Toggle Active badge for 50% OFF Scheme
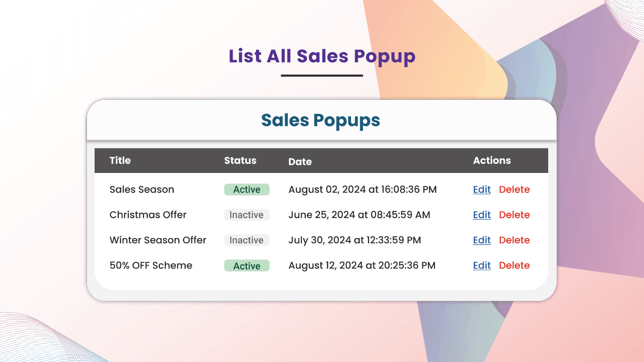The image size is (644, 362). point(247,265)
